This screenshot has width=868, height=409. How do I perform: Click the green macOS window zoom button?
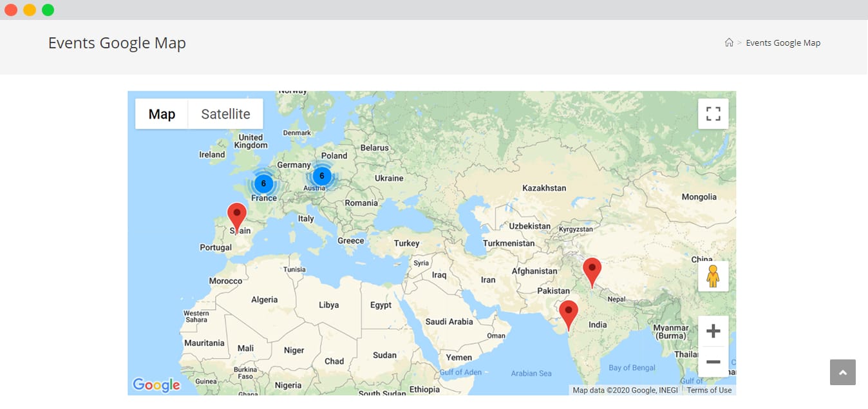coord(47,10)
